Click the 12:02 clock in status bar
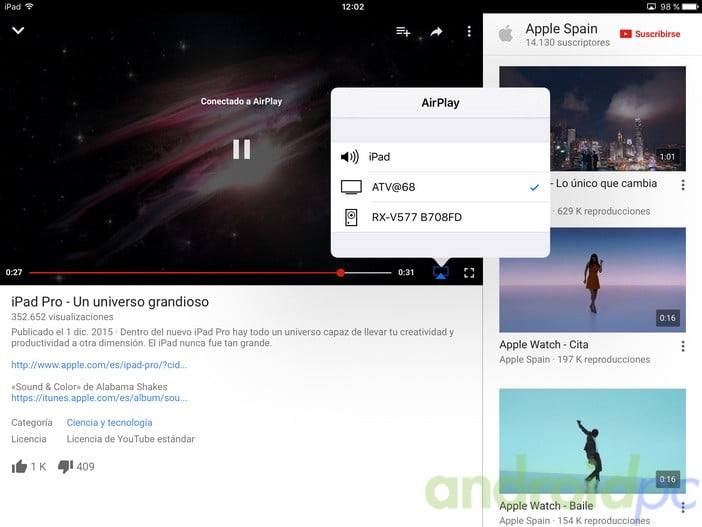This screenshot has height=527, width=702. pos(353,7)
